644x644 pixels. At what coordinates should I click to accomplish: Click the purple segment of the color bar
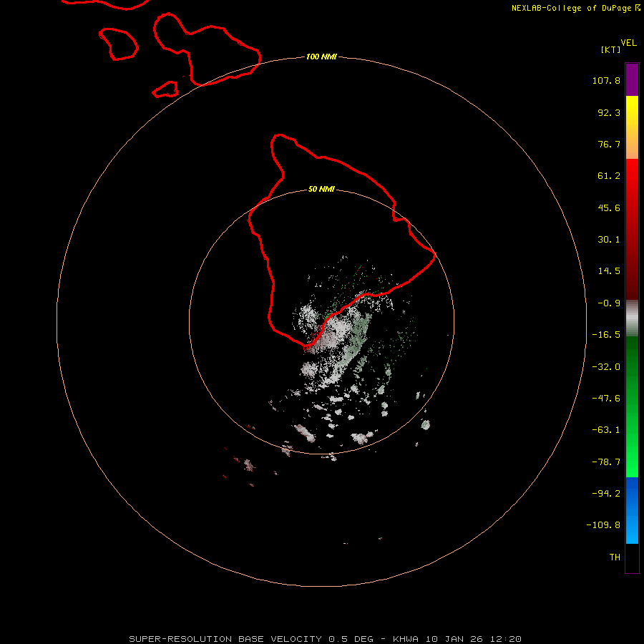632,79
